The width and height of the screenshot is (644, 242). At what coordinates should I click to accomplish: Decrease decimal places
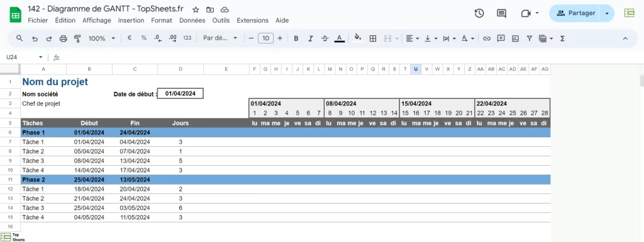[158, 38]
